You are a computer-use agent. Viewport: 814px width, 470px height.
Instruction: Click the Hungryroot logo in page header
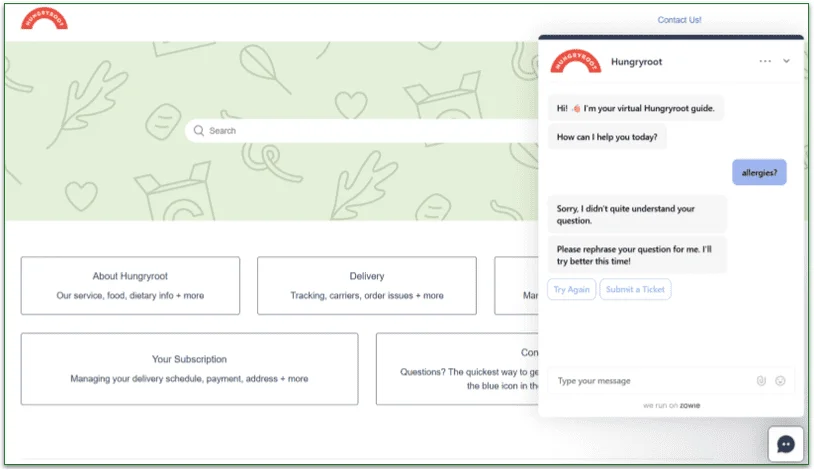pyautogui.click(x=44, y=19)
